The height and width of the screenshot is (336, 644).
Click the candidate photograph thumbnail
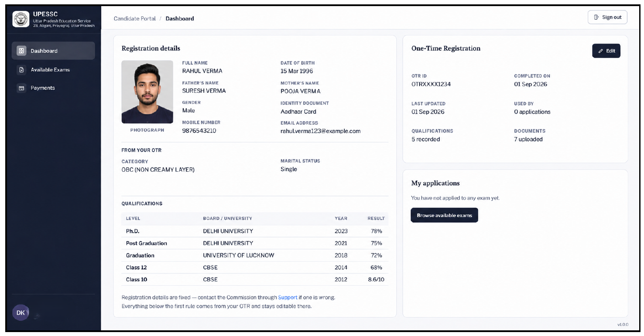pyautogui.click(x=147, y=92)
